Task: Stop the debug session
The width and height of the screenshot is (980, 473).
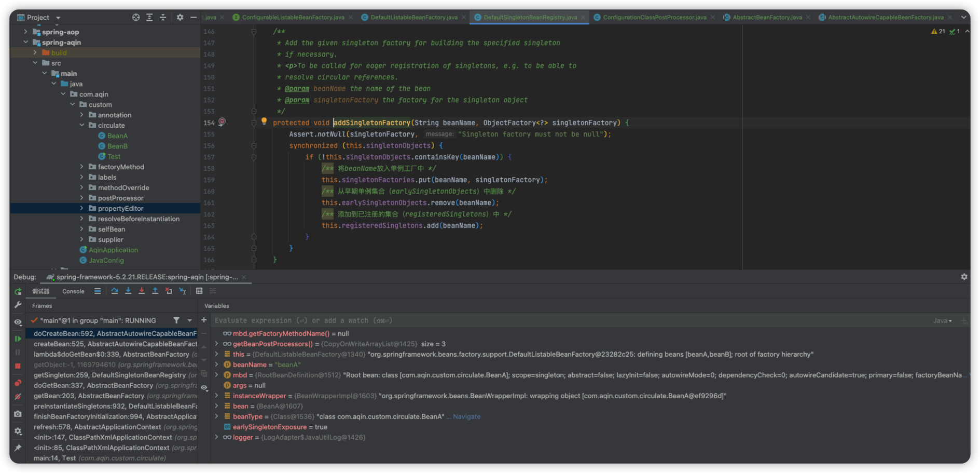Action: click(18, 366)
